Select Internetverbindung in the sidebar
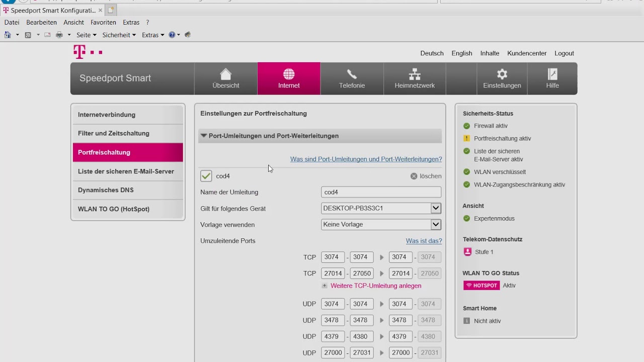Viewport: 644px width, 362px height. pyautogui.click(x=128, y=115)
